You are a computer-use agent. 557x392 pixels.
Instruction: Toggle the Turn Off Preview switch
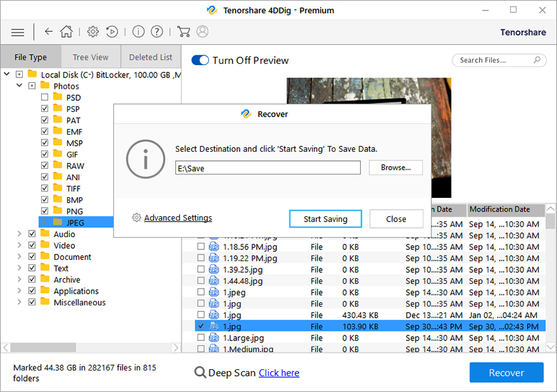200,61
